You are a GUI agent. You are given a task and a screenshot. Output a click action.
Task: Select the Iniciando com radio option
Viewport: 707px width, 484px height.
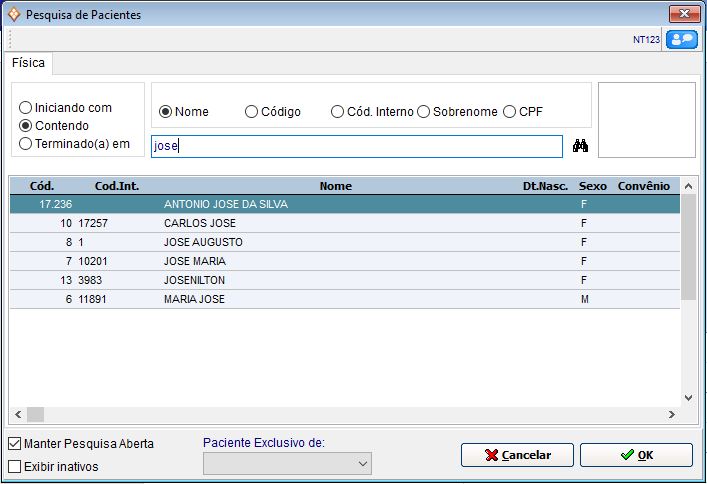(26, 108)
